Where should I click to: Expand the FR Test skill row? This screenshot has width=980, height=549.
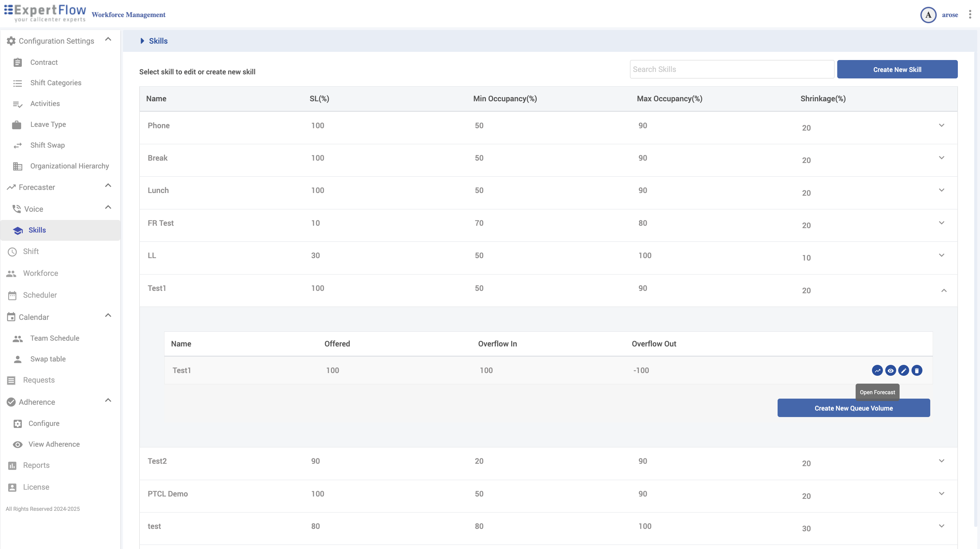(941, 223)
